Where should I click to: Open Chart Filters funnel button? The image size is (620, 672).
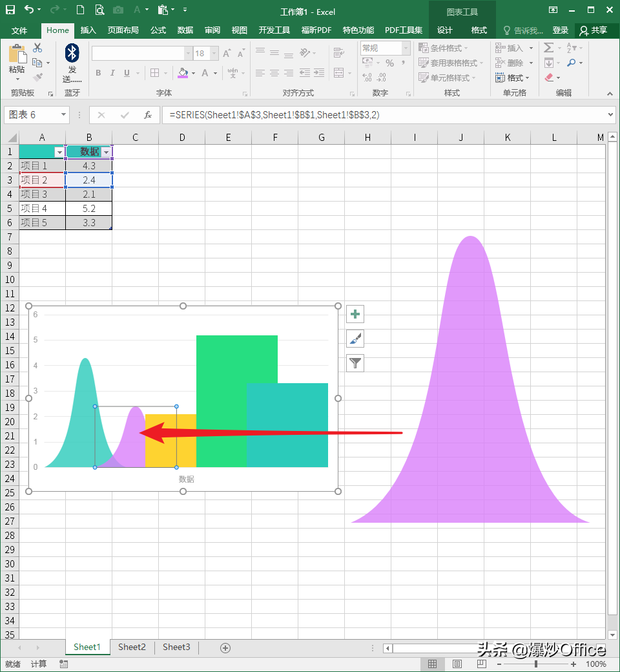click(x=355, y=363)
